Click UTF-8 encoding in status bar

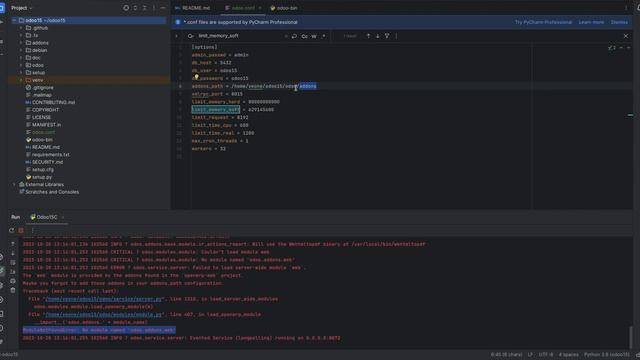[x=546, y=355]
